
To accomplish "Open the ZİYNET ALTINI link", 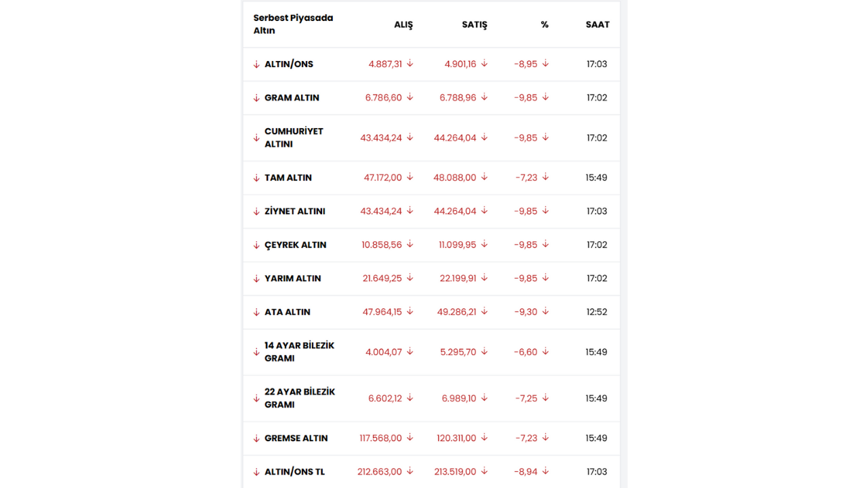I will click(295, 211).
